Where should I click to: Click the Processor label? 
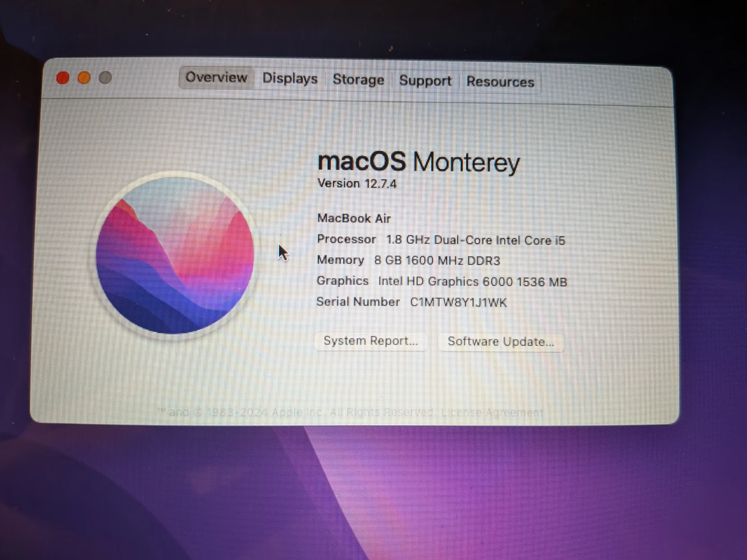click(347, 239)
